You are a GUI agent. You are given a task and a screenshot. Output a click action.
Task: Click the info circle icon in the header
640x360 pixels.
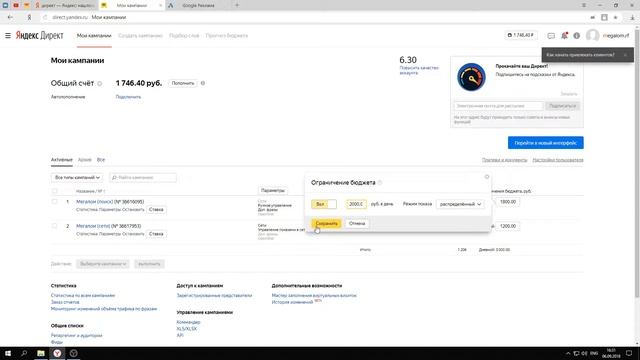tap(576, 36)
